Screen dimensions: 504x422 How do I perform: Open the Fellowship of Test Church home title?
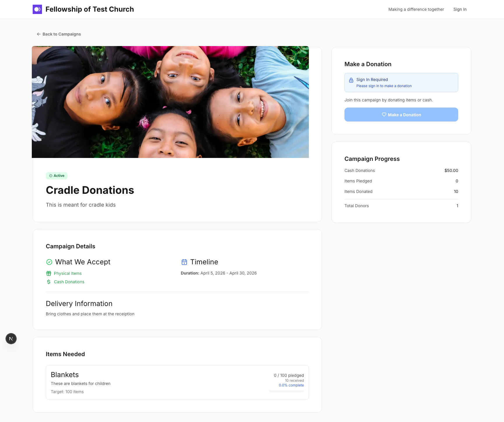[x=90, y=9]
